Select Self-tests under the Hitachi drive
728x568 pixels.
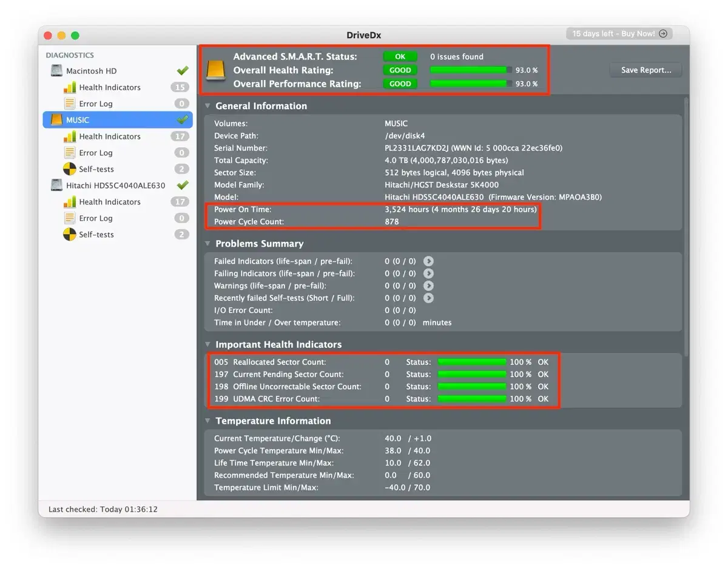pyautogui.click(x=96, y=235)
